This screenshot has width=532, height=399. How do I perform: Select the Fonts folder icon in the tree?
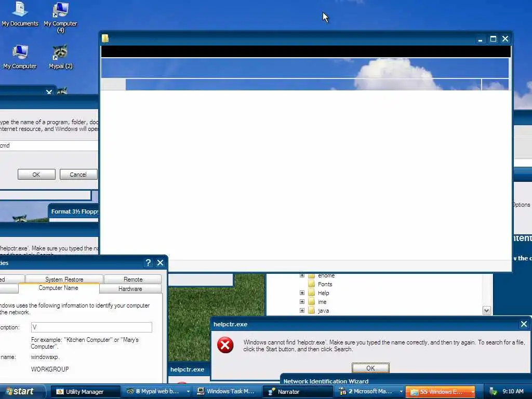click(x=312, y=284)
